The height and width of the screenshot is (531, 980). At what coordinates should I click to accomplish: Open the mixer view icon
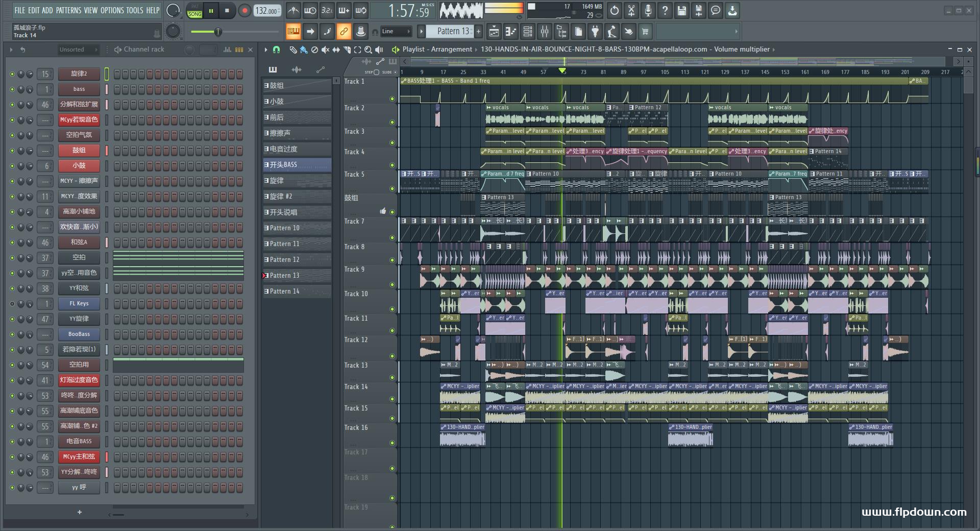(x=544, y=32)
